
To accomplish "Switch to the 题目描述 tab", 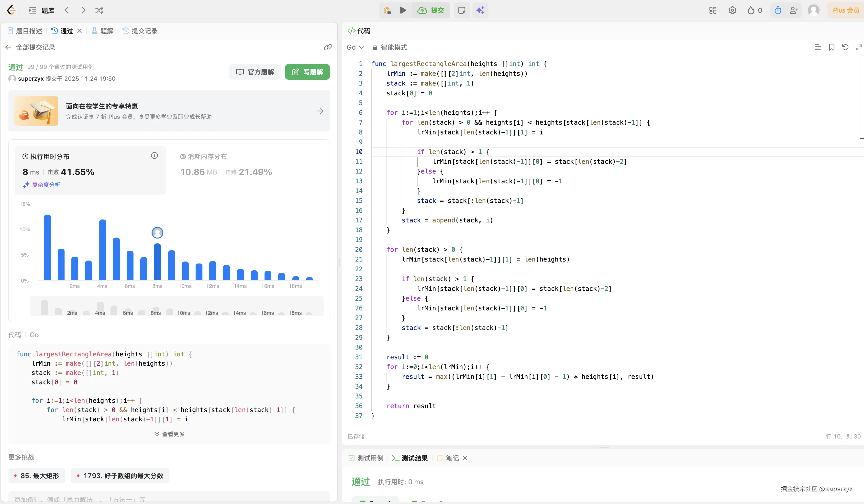I will pyautogui.click(x=25, y=31).
